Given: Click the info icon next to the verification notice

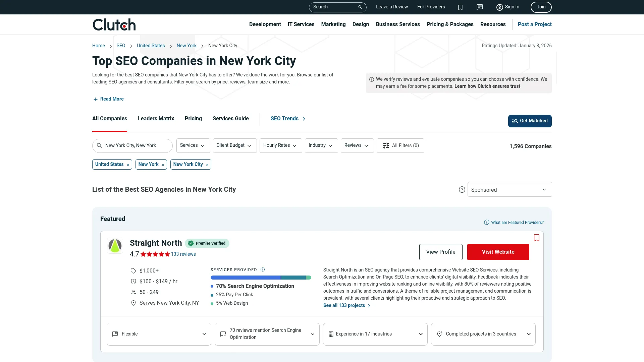Looking at the screenshot, I should pyautogui.click(x=371, y=79).
